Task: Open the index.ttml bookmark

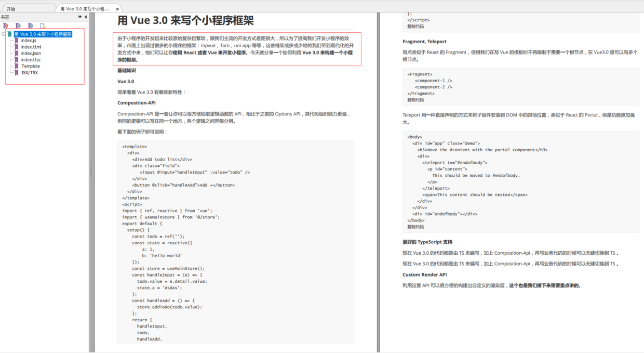Action: [31, 47]
